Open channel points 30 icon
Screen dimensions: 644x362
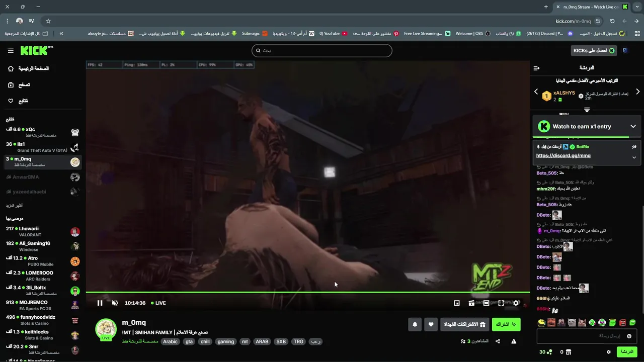(x=546, y=352)
